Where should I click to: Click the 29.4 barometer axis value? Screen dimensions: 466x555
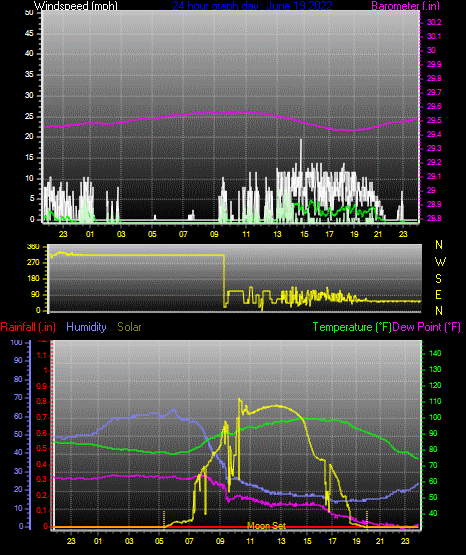(x=434, y=135)
